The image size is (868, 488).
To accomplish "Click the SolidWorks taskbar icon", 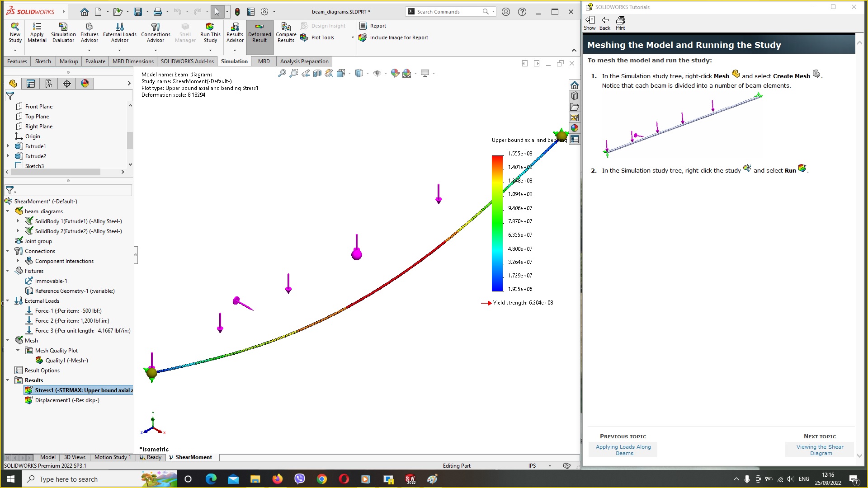I will (x=411, y=479).
